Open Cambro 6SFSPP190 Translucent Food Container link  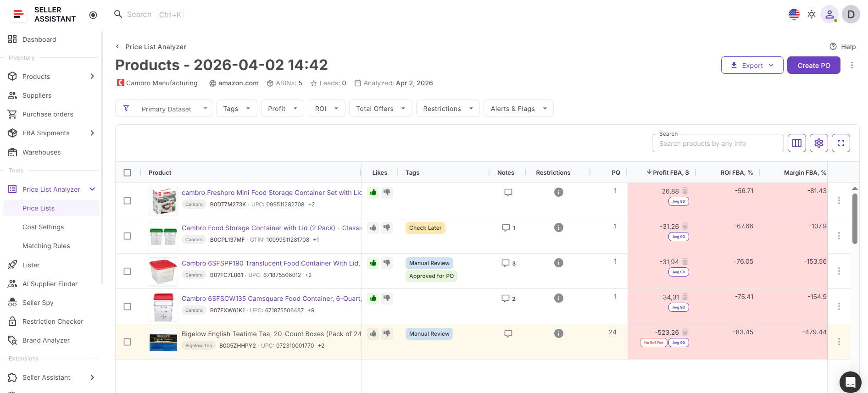pos(271,263)
